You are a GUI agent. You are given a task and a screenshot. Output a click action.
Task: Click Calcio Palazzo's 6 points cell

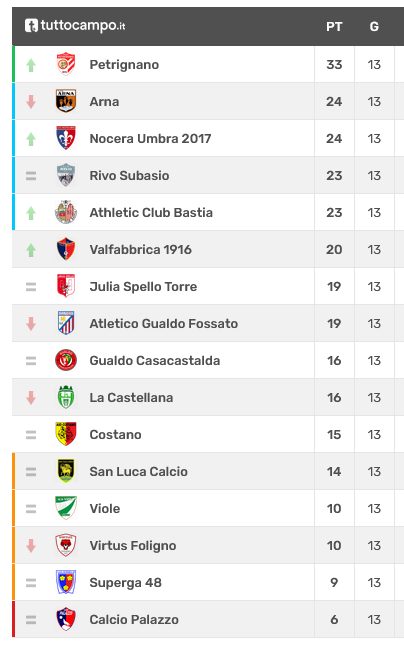coord(334,619)
